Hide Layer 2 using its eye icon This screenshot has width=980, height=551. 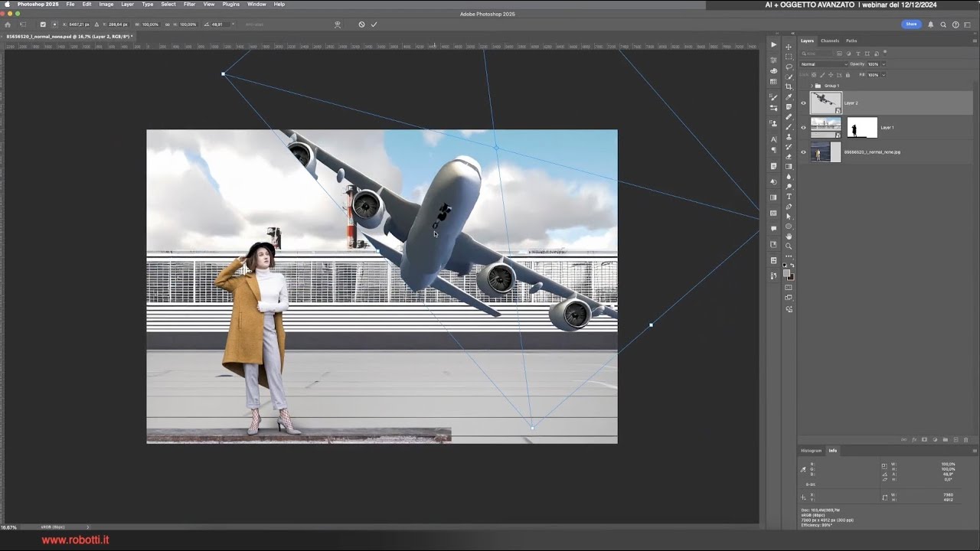[803, 103]
